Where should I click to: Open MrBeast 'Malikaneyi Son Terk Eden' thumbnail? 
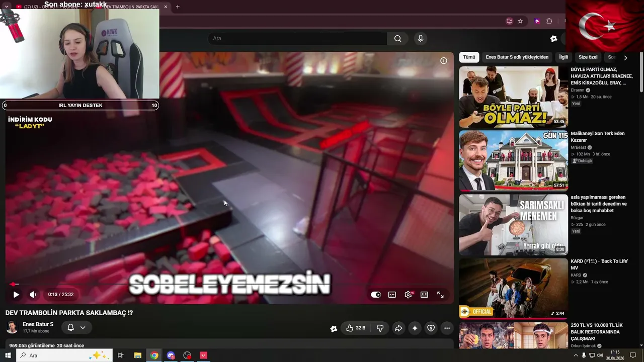pyautogui.click(x=513, y=161)
